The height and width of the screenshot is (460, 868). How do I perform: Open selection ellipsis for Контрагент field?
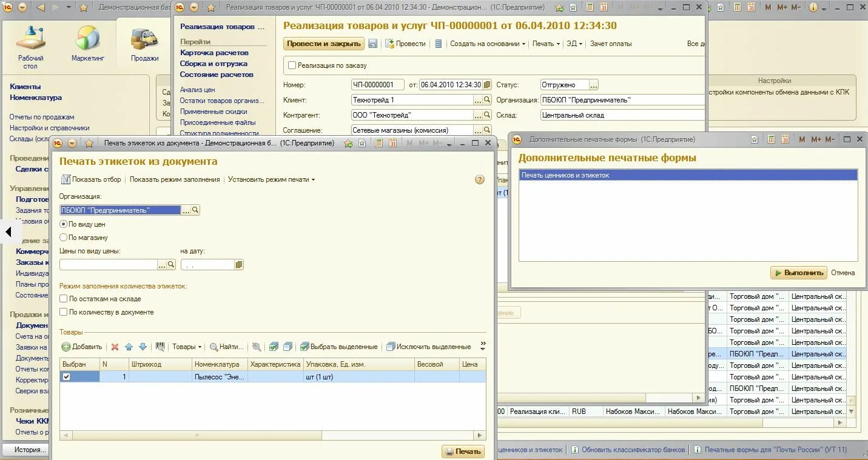(x=478, y=115)
